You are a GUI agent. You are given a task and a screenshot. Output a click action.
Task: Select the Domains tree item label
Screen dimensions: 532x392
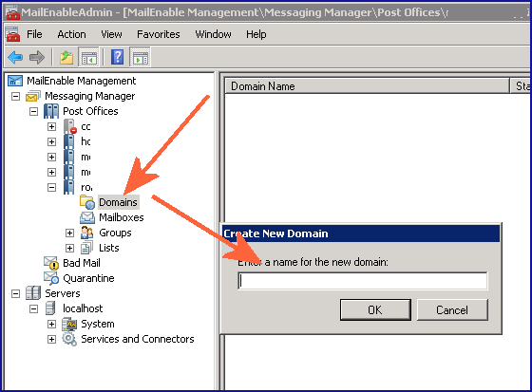[x=118, y=202]
